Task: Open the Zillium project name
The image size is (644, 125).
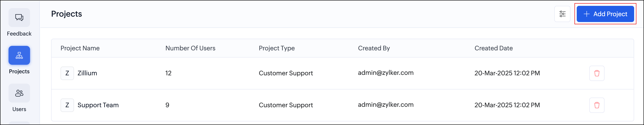Action: coord(87,73)
